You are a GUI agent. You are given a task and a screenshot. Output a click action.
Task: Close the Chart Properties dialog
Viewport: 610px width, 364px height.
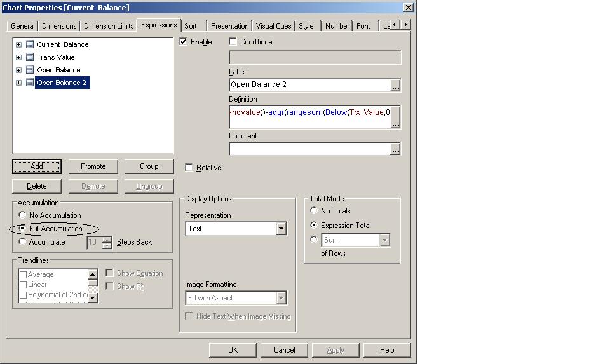[408, 8]
